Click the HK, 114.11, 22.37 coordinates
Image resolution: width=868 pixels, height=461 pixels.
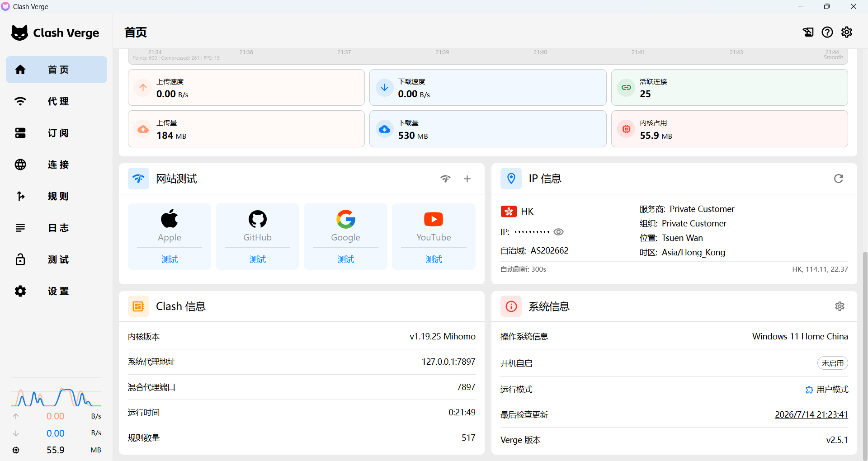(x=820, y=269)
